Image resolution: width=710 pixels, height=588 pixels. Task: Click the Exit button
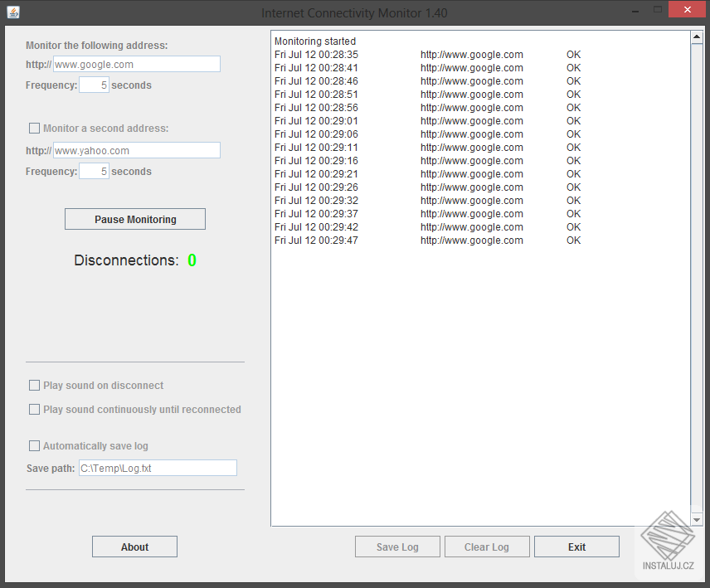[x=576, y=546]
